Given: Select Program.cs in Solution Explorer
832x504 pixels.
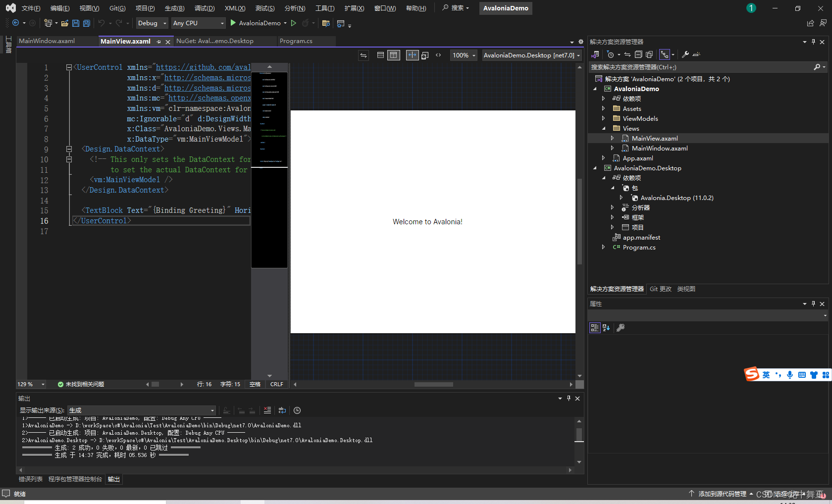Looking at the screenshot, I should click(639, 247).
